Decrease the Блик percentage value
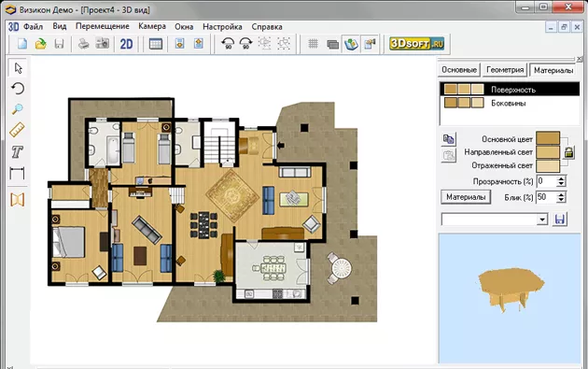This screenshot has width=588, height=369. tap(561, 200)
